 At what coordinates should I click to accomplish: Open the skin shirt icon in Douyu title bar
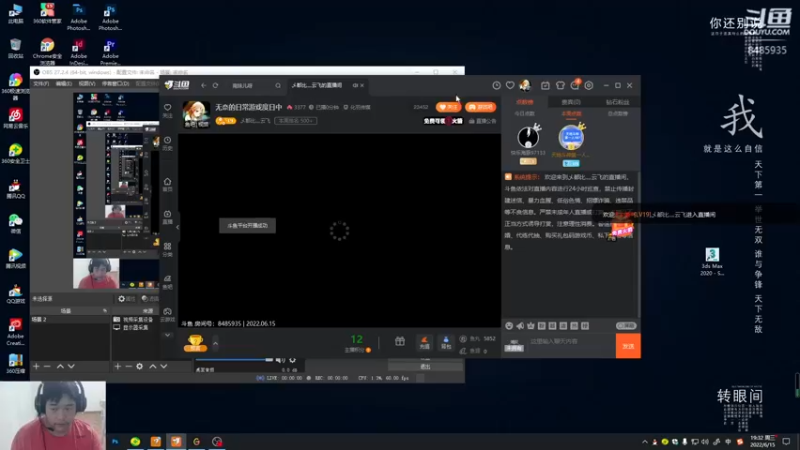560,85
